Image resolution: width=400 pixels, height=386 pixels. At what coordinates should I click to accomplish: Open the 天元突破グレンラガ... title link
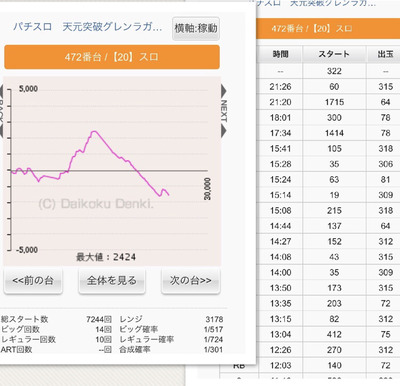(x=112, y=27)
